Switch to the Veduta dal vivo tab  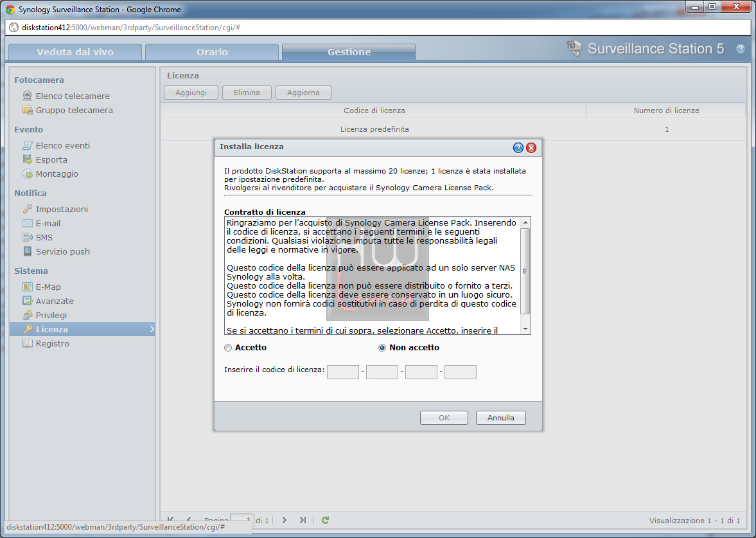[75, 52]
